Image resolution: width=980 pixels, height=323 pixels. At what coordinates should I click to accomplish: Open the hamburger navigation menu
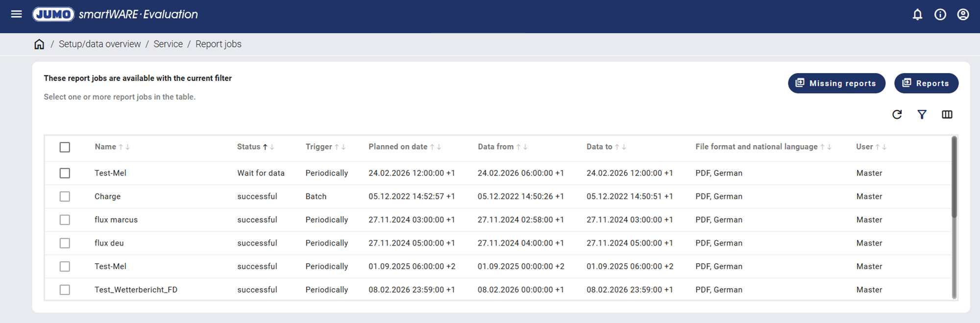tap(16, 14)
